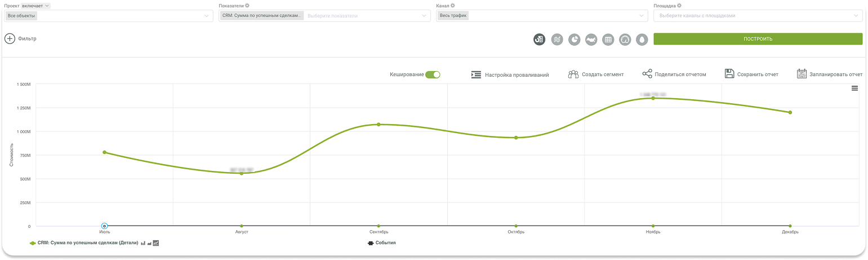Open the chart hamburger menu
Image resolution: width=868 pixels, height=260 pixels.
tap(854, 88)
